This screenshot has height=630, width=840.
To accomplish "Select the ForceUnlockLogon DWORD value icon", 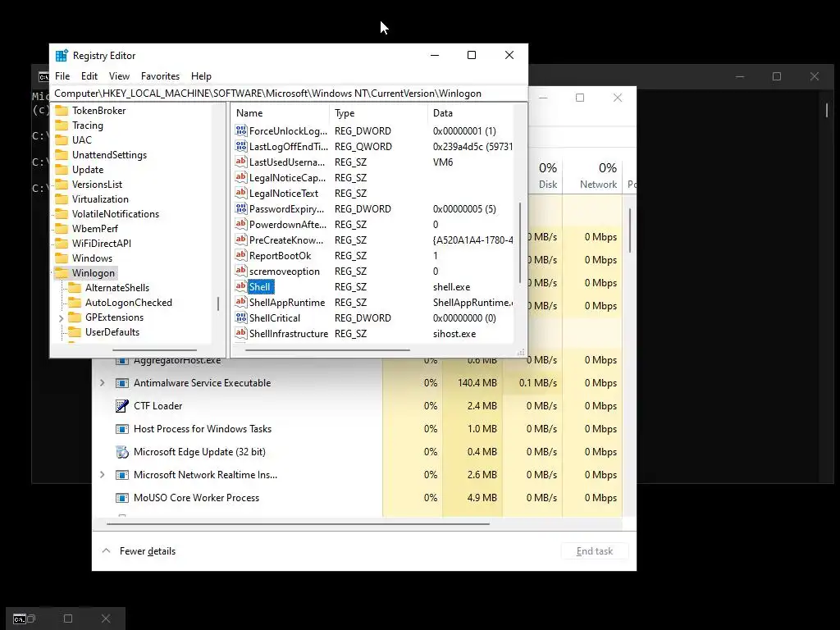I will [241, 130].
